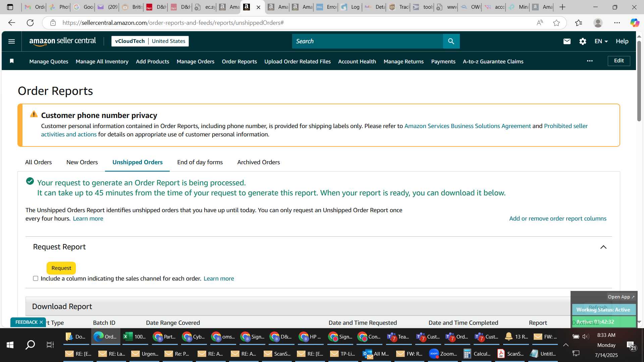Image resolution: width=644 pixels, height=362 pixels.
Task: Click the Help link in header
Action: [622, 41]
